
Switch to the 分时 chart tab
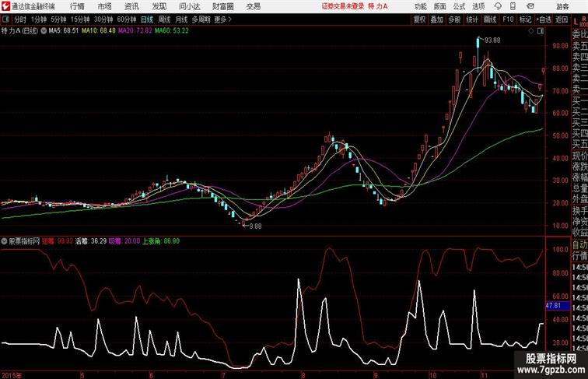click(x=20, y=19)
